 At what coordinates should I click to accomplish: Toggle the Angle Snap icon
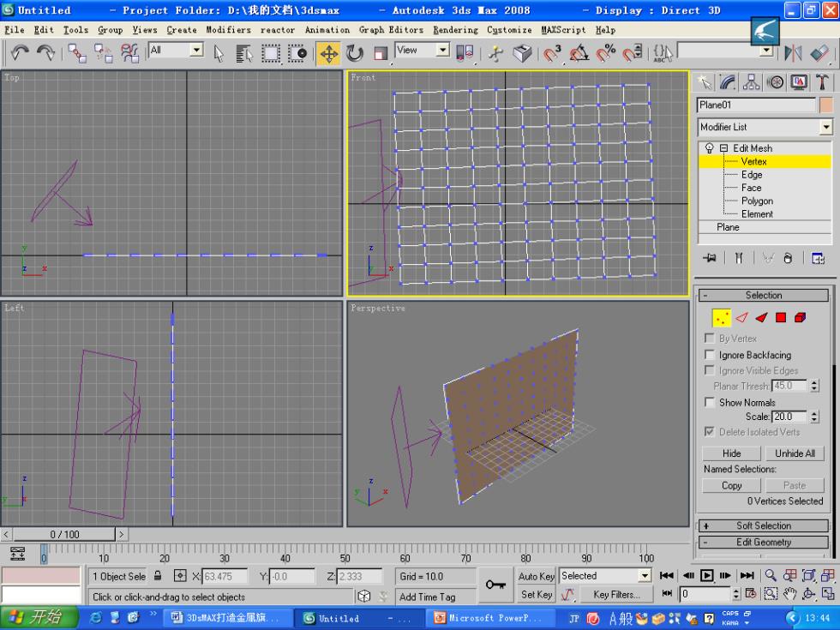pyautogui.click(x=579, y=52)
